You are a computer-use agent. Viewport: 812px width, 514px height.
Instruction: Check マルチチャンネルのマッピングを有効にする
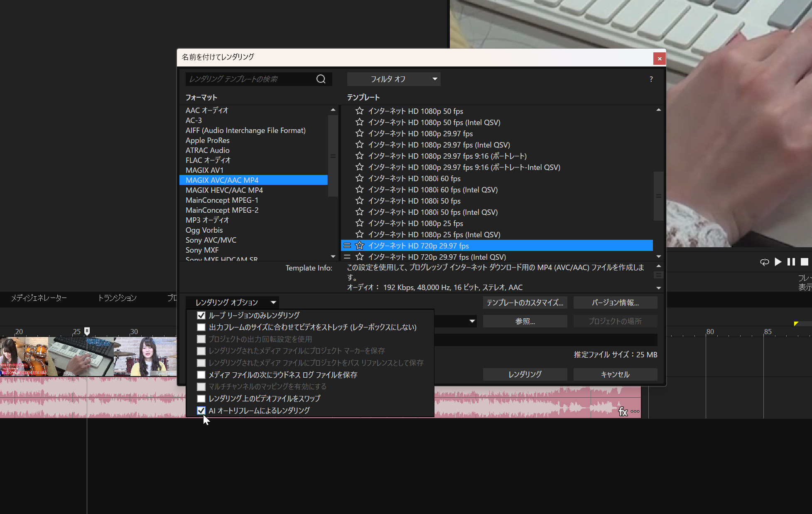pyautogui.click(x=201, y=386)
